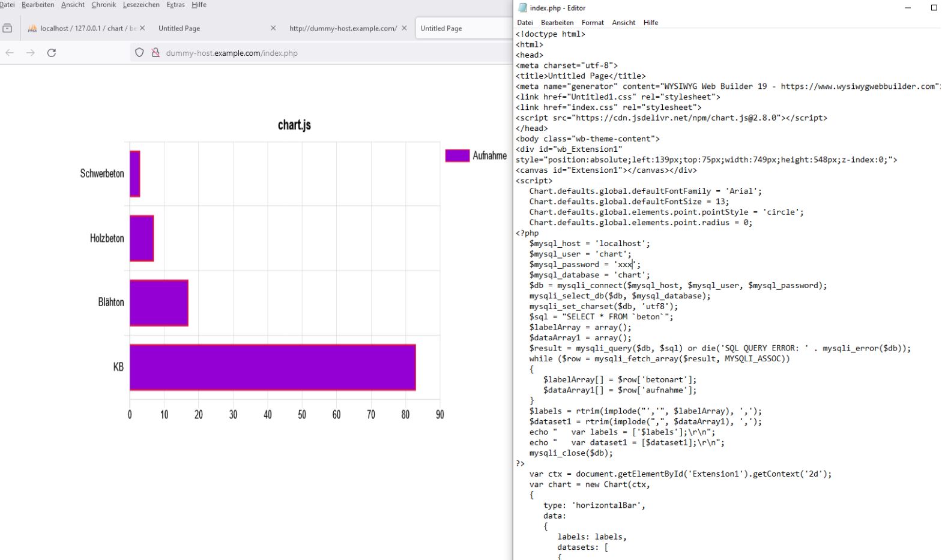Close the first Untitled Page tab
The width and height of the screenshot is (942, 560).
pos(273,28)
